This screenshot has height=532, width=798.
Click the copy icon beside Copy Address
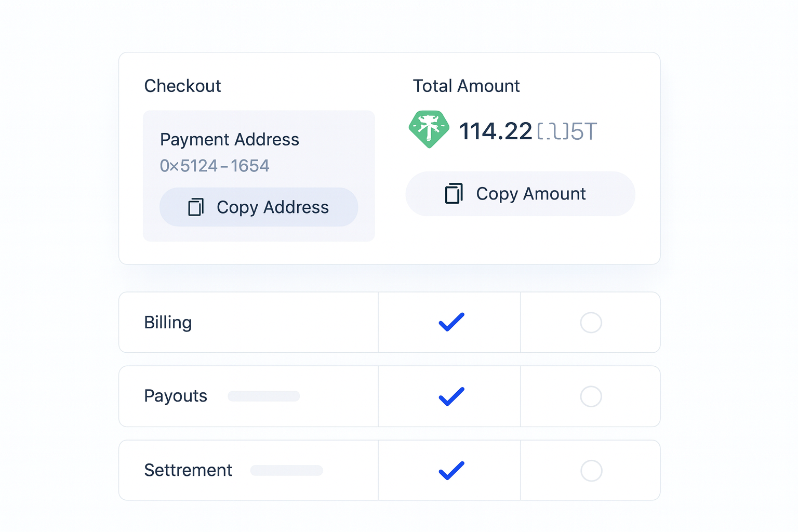196,207
